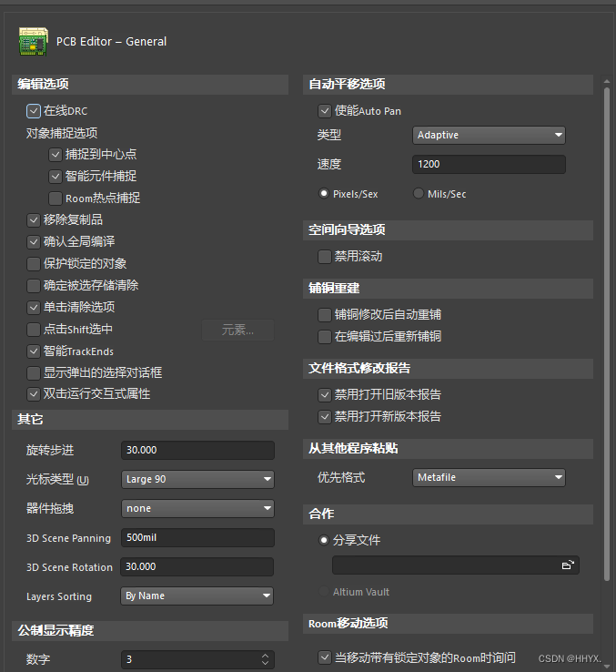Enable Room热点捕捉 checkbox
This screenshot has width=616, height=672.
pos(56,198)
